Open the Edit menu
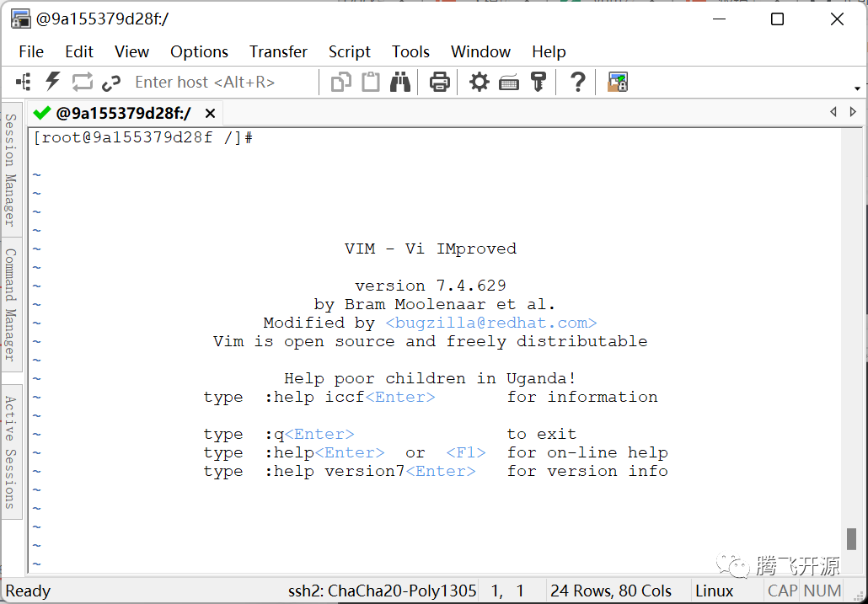 [x=79, y=52]
